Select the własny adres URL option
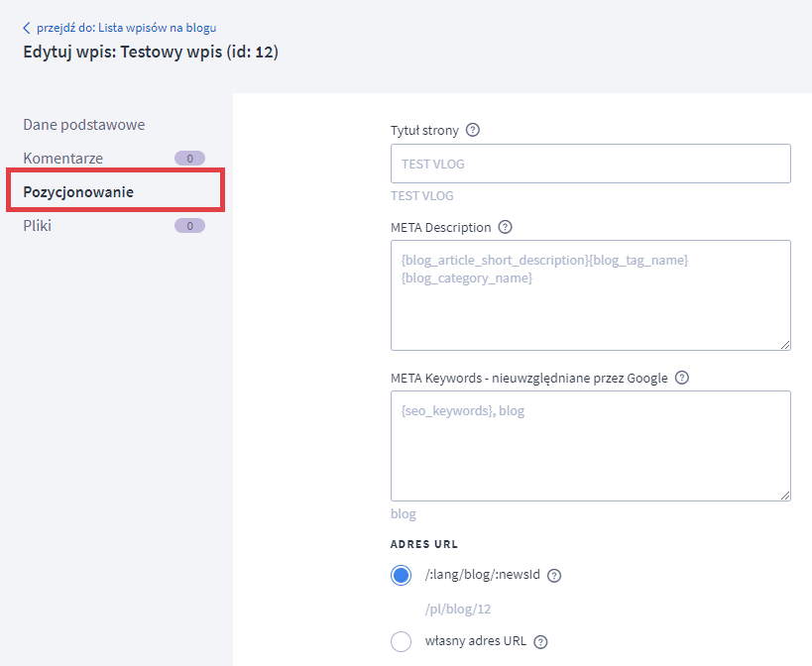This screenshot has width=812, height=666. [x=401, y=641]
